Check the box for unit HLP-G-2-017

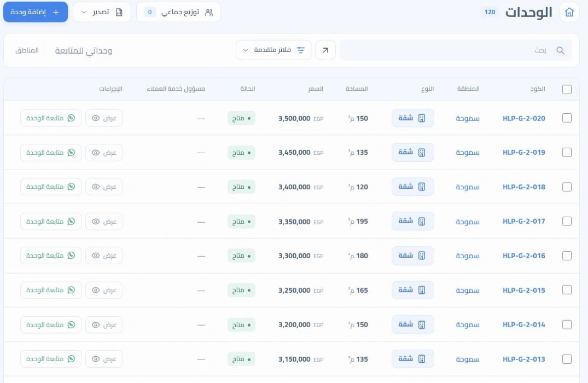pos(567,222)
